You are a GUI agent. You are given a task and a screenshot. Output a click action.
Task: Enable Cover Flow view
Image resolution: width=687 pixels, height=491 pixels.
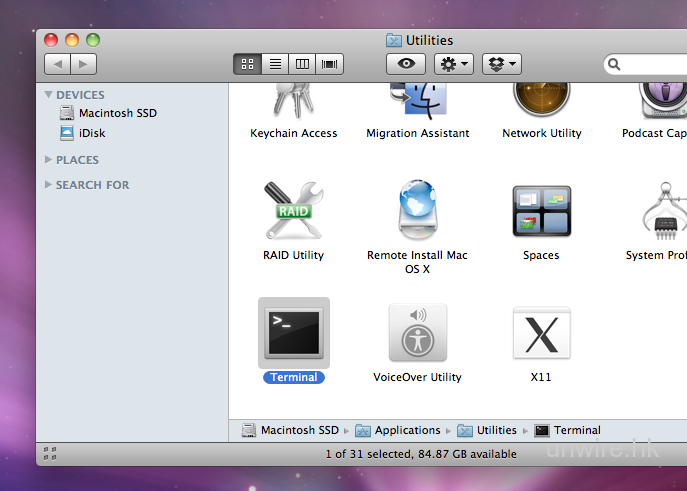point(330,64)
